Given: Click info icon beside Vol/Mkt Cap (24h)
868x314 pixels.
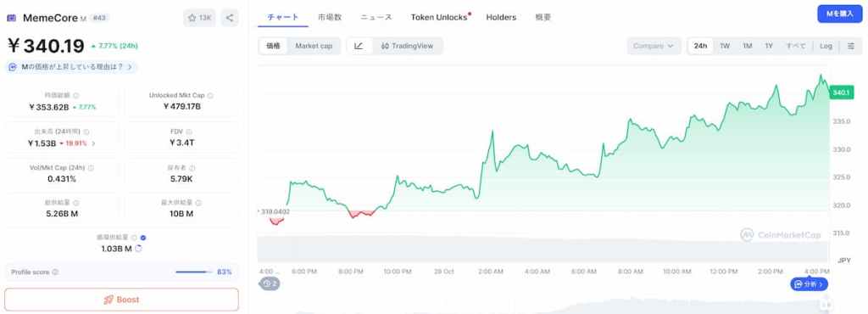Looking at the screenshot, I should [x=91, y=168].
